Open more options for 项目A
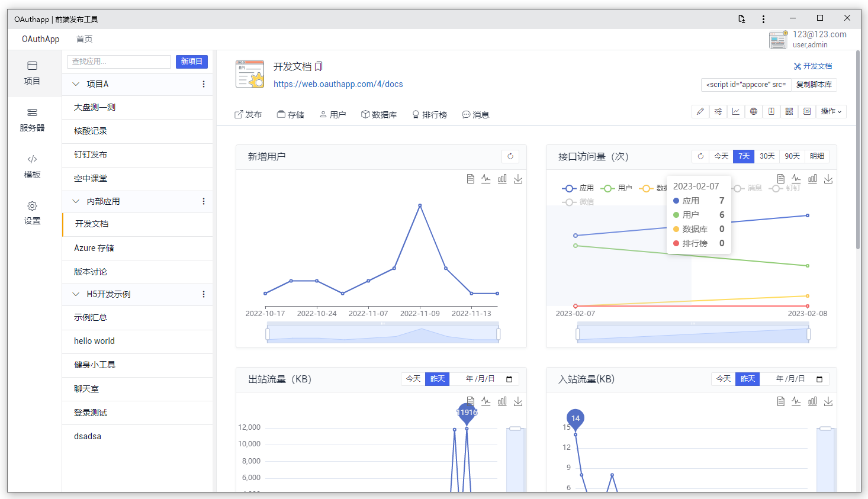Viewport: 868px width, 499px height. 204,84
